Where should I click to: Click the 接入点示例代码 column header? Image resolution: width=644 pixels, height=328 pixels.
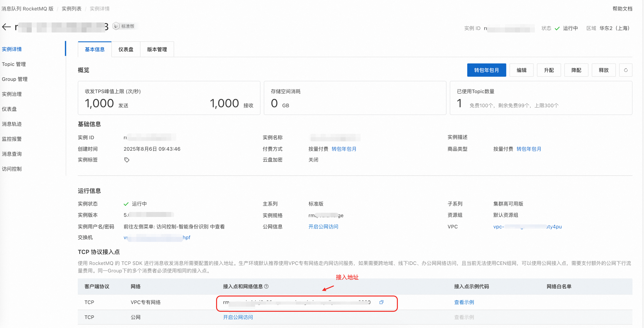(472, 286)
